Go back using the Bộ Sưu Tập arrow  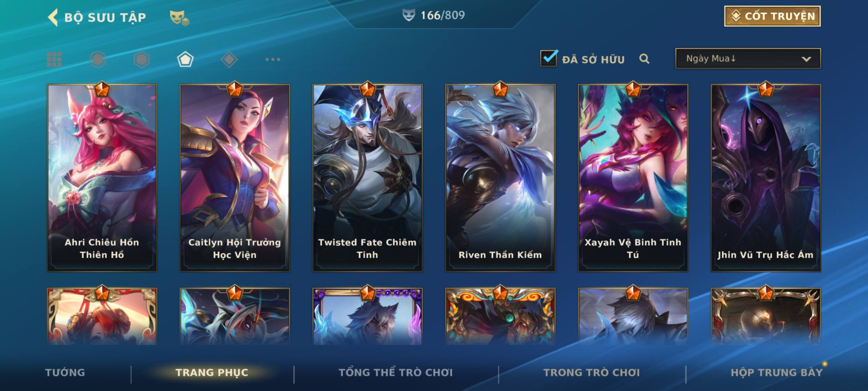[x=53, y=17]
